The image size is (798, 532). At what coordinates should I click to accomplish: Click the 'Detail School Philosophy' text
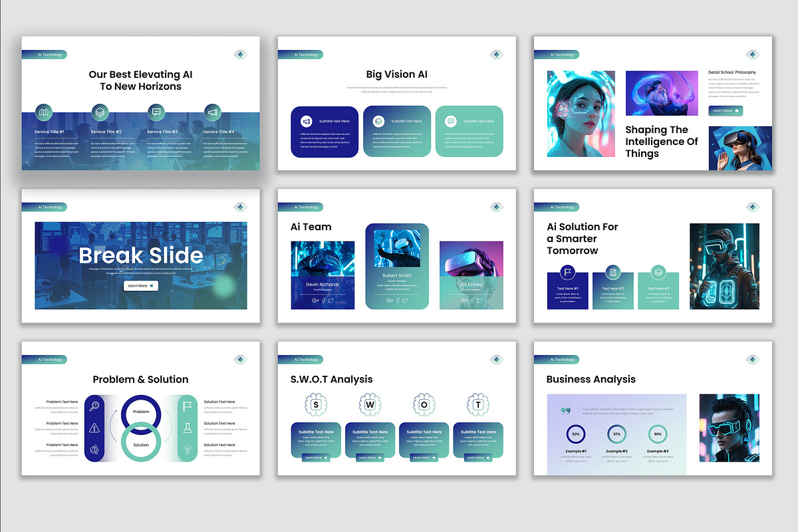coord(732,72)
